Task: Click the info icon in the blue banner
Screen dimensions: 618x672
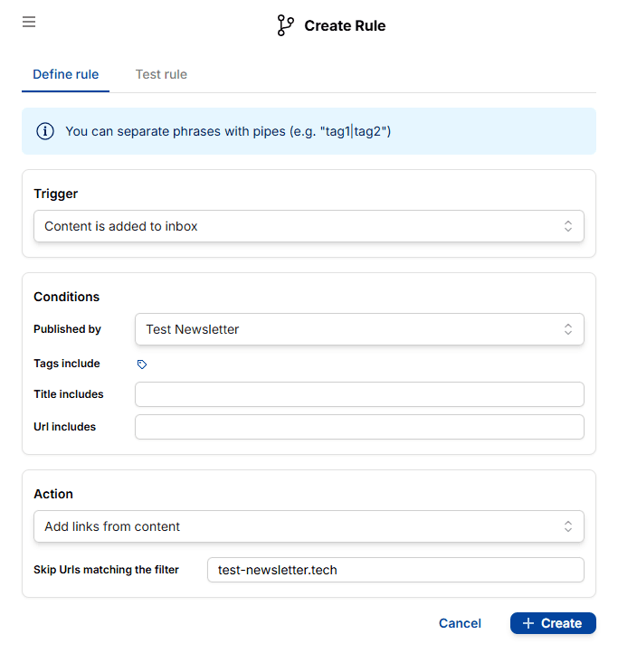Action: [45, 131]
